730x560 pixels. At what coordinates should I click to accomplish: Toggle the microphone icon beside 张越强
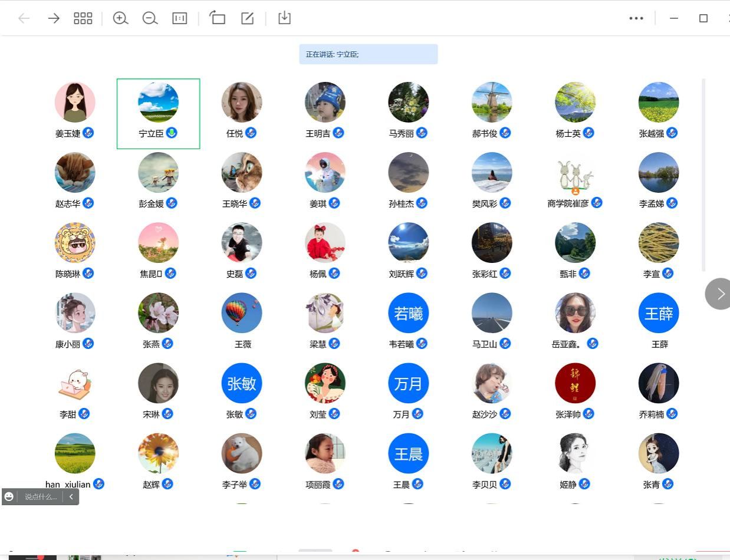[672, 133]
